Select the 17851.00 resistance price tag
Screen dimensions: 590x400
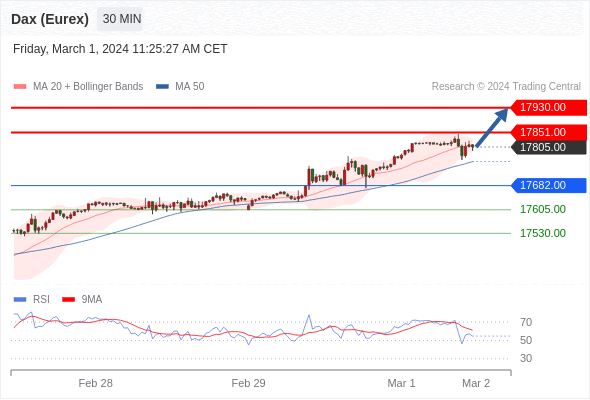click(549, 132)
